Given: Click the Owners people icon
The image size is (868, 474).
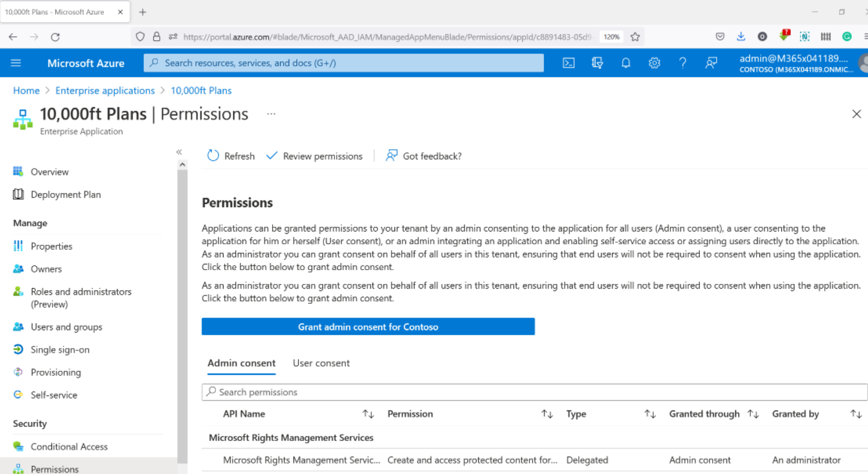Looking at the screenshot, I should pos(18,269).
